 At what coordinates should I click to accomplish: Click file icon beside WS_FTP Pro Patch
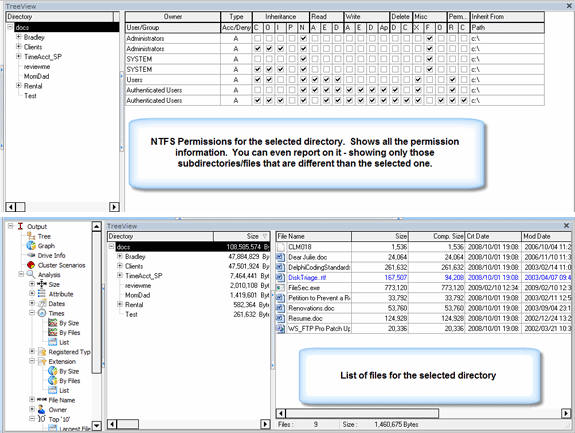tap(281, 329)
